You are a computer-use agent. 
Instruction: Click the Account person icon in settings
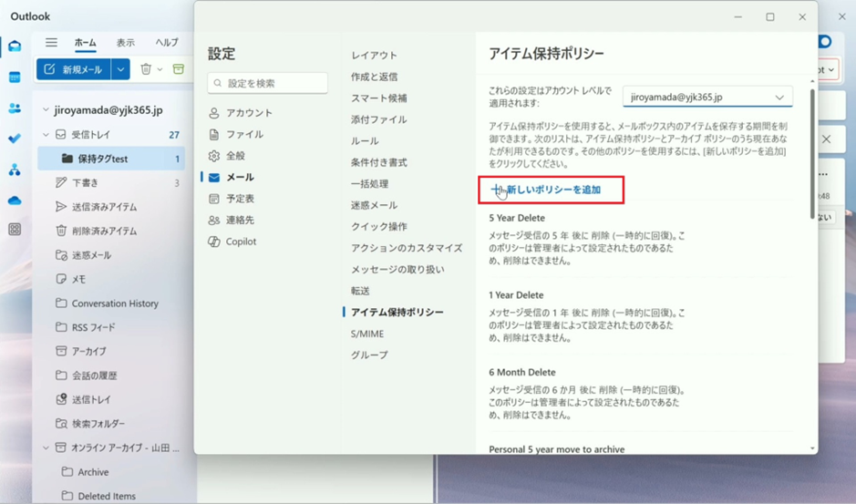(x=214, y=113)
